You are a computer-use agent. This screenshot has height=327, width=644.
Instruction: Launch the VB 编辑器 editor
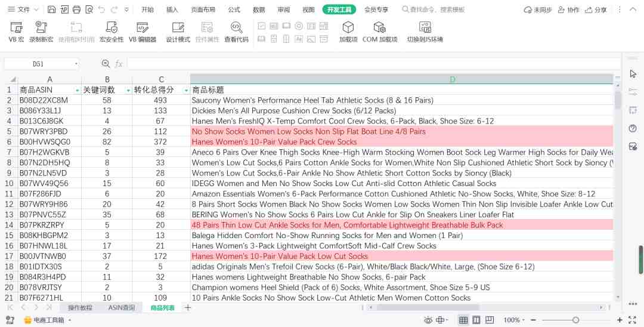(143, 32)
